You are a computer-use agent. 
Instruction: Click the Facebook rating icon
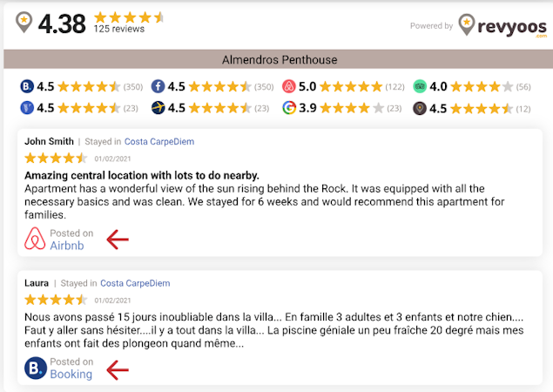(158, 86)
